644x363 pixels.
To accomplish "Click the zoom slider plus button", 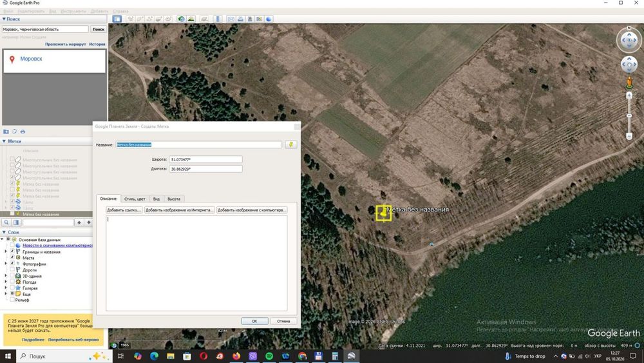I will (x=629, y=95).
